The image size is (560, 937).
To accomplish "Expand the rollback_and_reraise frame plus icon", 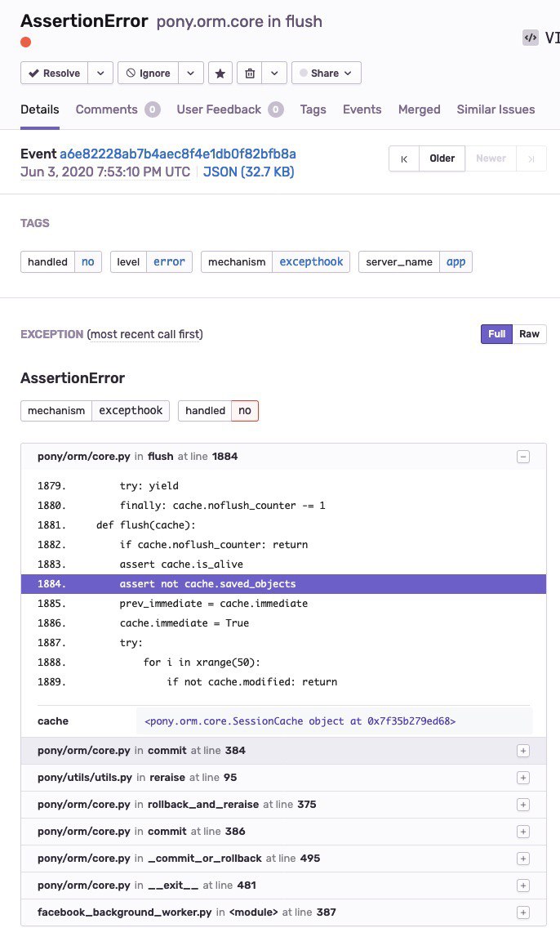I will [523, 805].
